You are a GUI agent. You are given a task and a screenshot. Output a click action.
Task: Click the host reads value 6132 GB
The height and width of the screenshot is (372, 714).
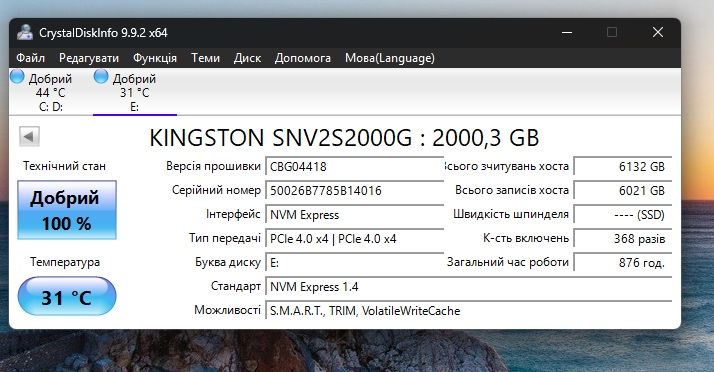pos(622,167)
